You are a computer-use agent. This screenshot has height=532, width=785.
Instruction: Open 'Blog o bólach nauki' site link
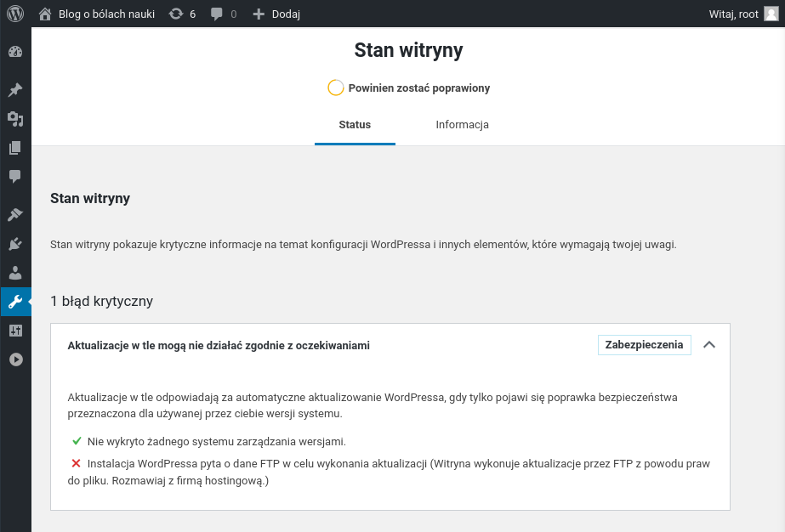pyautogui.click(x=106, y=14)
